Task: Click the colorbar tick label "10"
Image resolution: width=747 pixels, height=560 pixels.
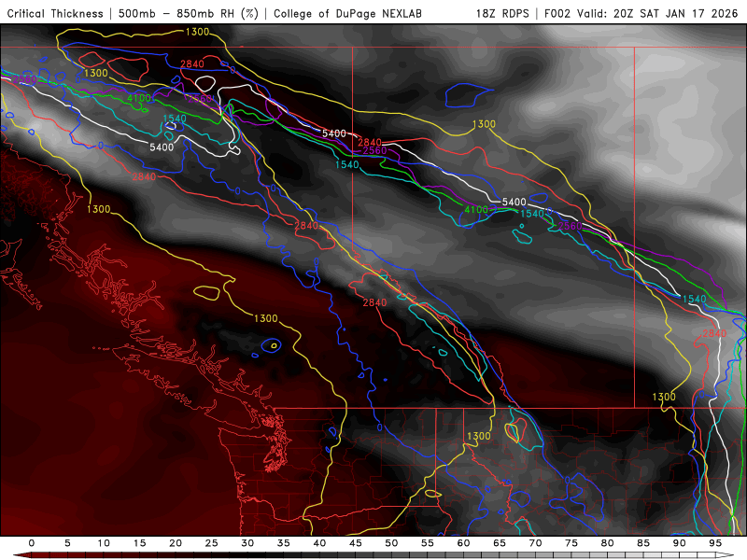Action: pos(104,543)
